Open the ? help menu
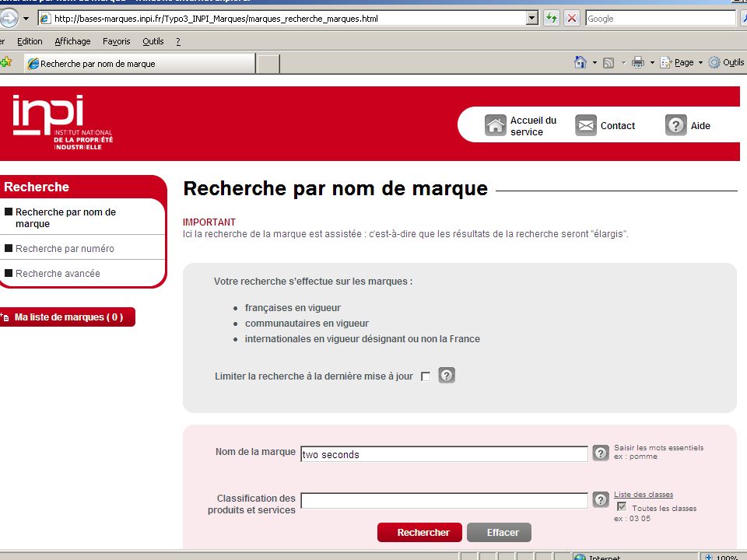This screenshot has height=560, width=747. click(x=178, y=41)
